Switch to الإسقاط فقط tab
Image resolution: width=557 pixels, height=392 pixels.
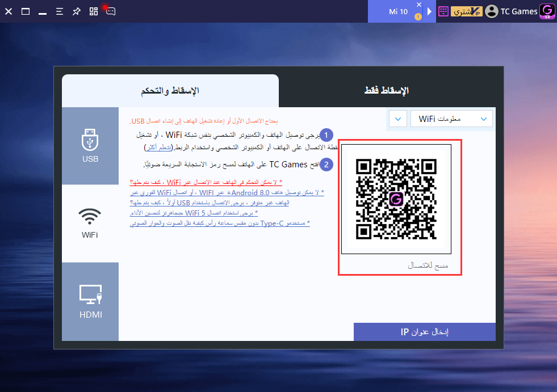[x=387, y=91]
